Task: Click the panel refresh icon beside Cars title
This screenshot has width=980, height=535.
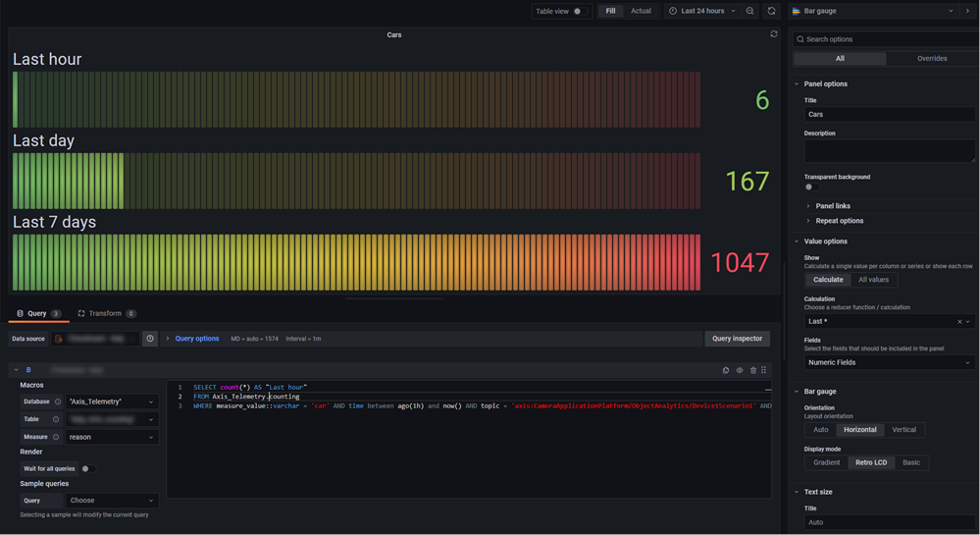Action: pyautogui.click(x=774, y=34)
